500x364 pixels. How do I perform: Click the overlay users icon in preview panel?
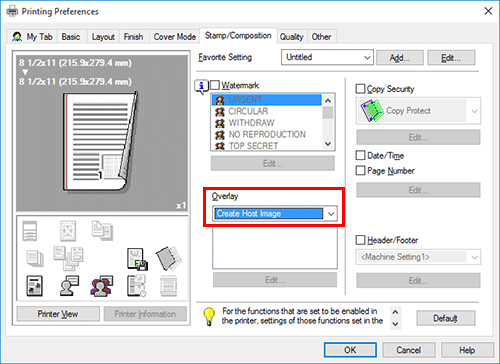pyautogui.click(x=102, y=286)
